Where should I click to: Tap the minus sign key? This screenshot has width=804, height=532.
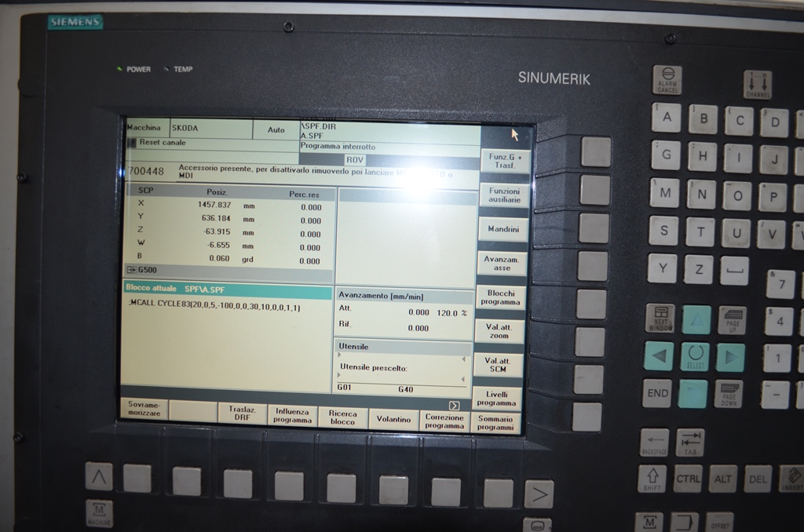[x=775, y=395]
